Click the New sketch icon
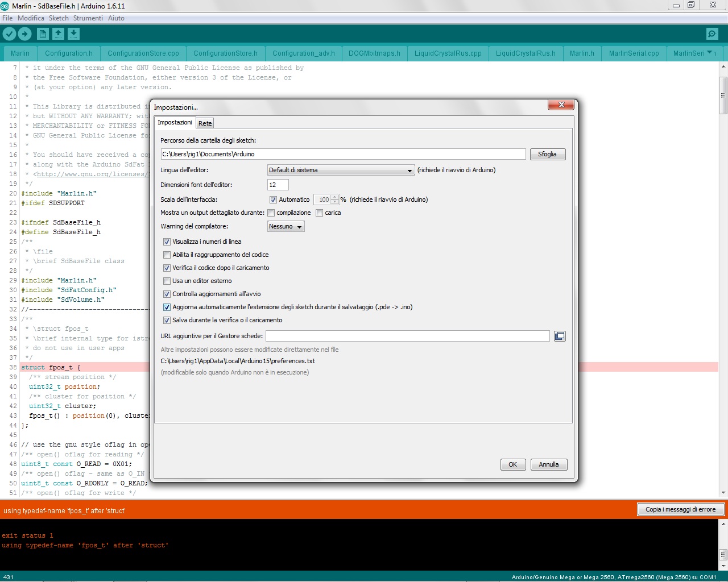The image size is (728, 582). [43, 34]
